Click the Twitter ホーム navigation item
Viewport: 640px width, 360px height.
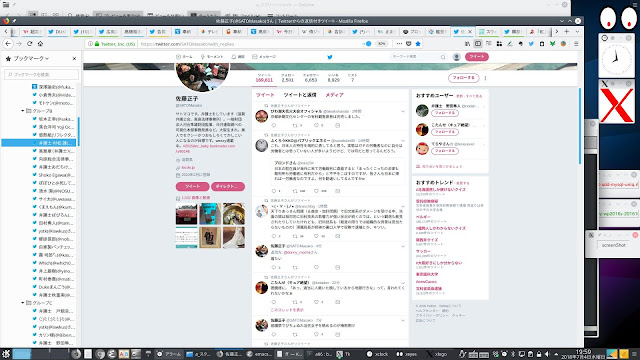(x=184, y=57)
